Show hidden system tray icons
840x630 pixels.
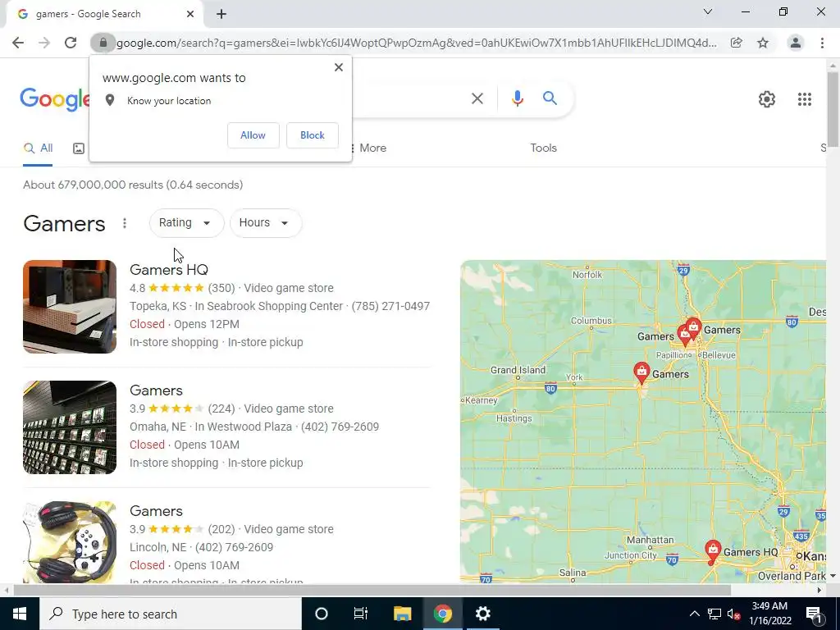click(694, 614)
